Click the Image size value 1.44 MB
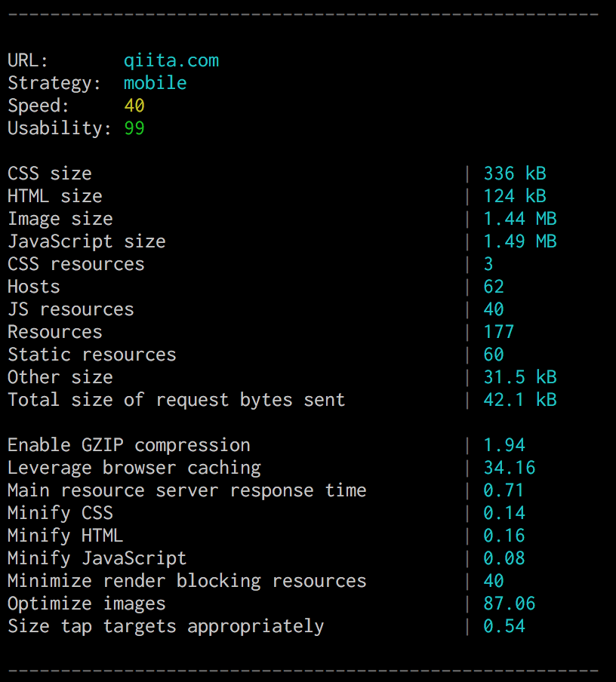The width and height of the screenshot is (616, 682). click(x=520, y=220)
